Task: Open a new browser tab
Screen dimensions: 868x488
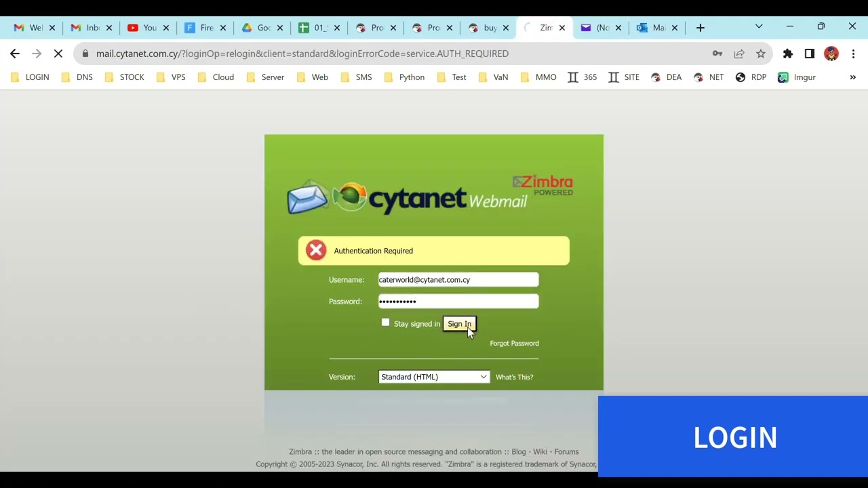Action: click(701, 28)
